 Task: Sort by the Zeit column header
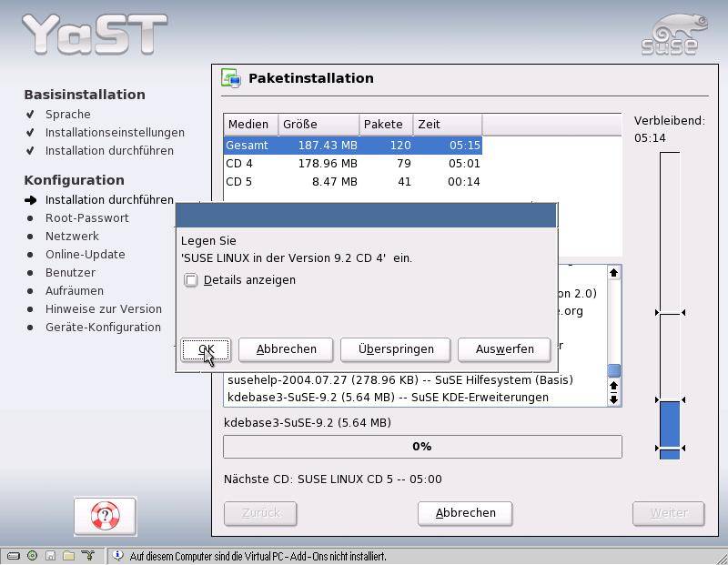(448, 125)
